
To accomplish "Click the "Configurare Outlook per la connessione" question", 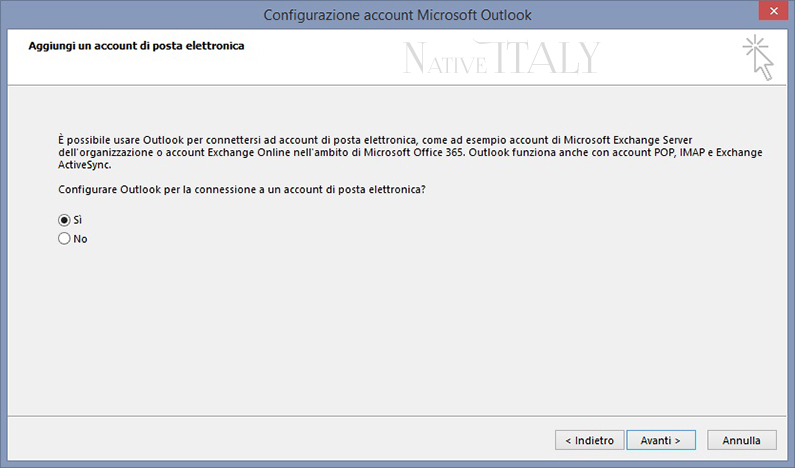I will [242, 190].
